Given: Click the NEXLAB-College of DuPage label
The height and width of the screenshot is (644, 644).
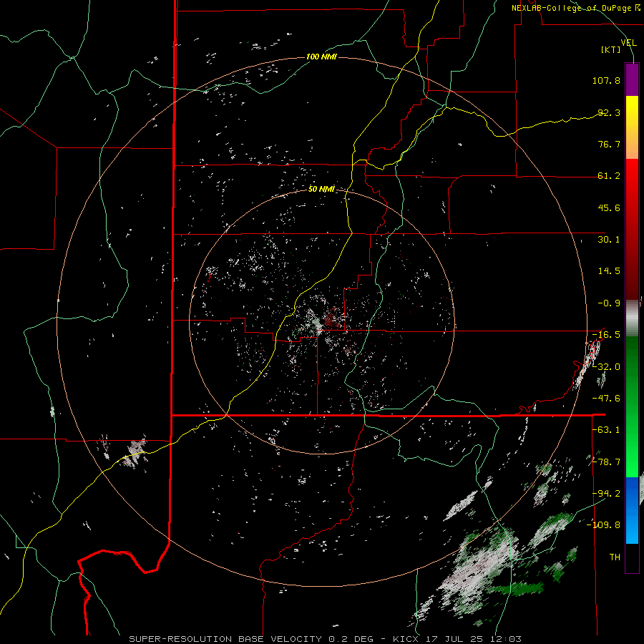Looking at the screenshot, I should (x=575, y=8).
